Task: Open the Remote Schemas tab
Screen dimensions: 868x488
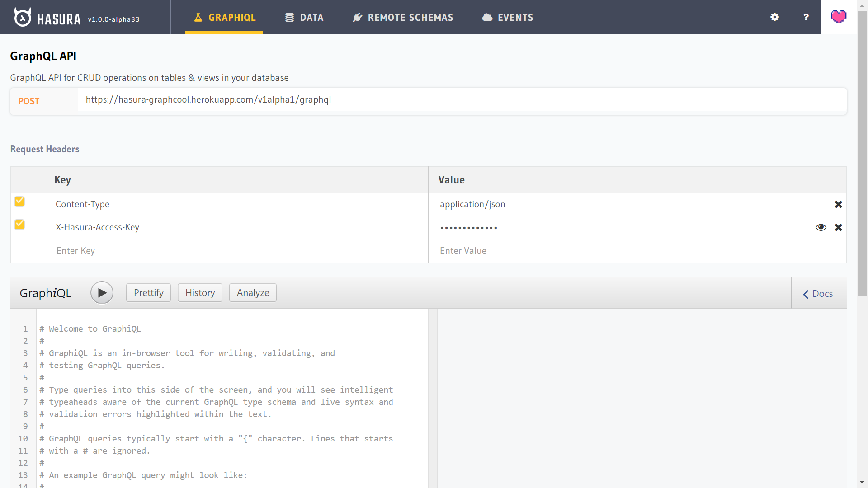Action: pos(403,18)
